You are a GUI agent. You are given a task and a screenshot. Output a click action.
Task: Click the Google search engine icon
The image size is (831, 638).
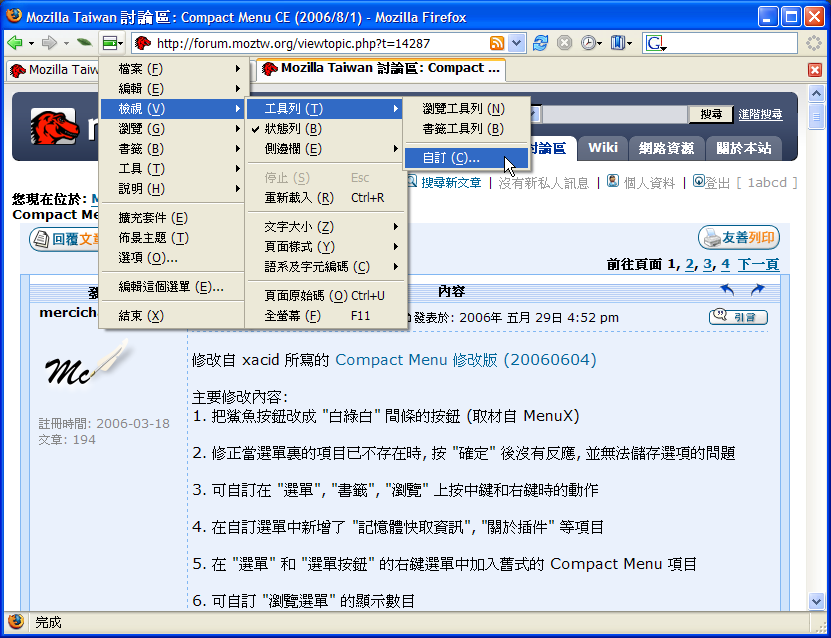656,43
